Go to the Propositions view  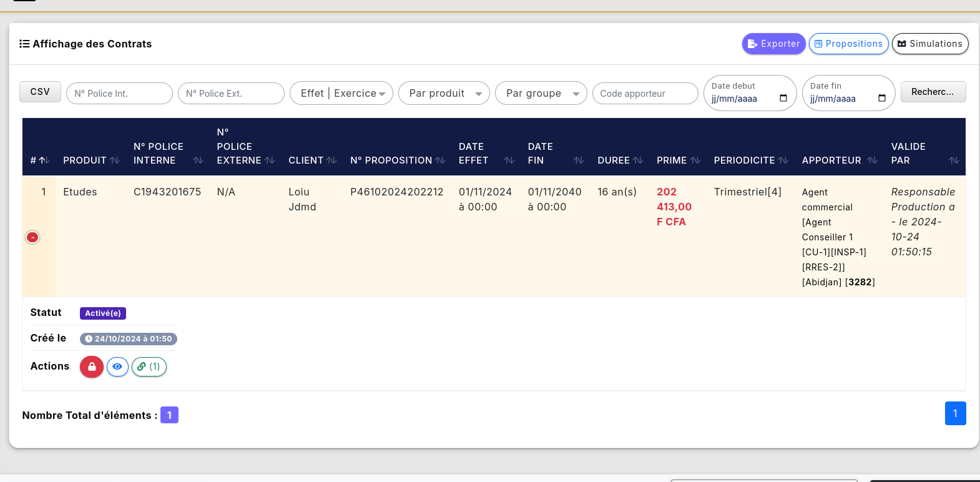[x=848, y=44]
